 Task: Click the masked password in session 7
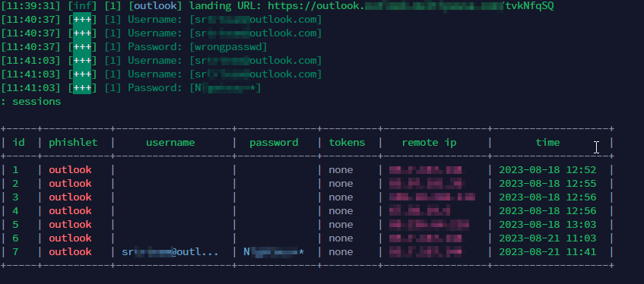click(274, 251)
